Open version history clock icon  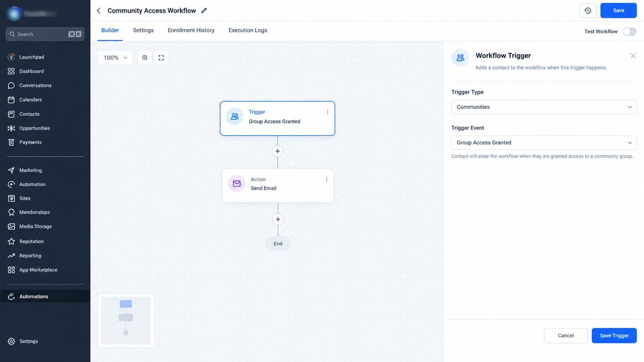(x=588, y=10)
